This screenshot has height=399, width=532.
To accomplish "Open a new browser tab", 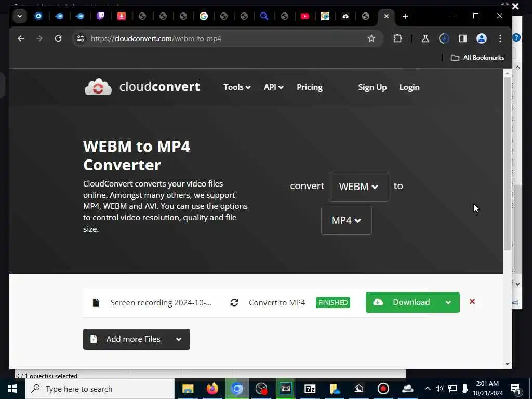I will click(405, 16).
